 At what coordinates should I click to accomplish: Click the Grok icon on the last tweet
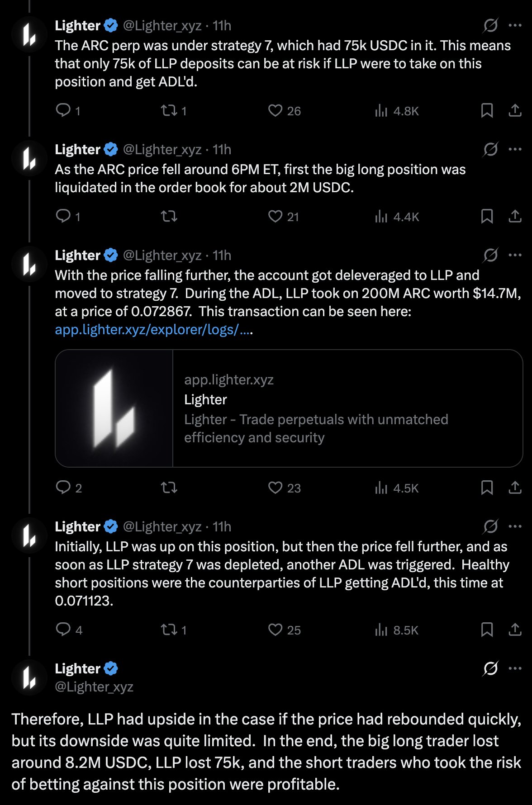pos(490,668)
